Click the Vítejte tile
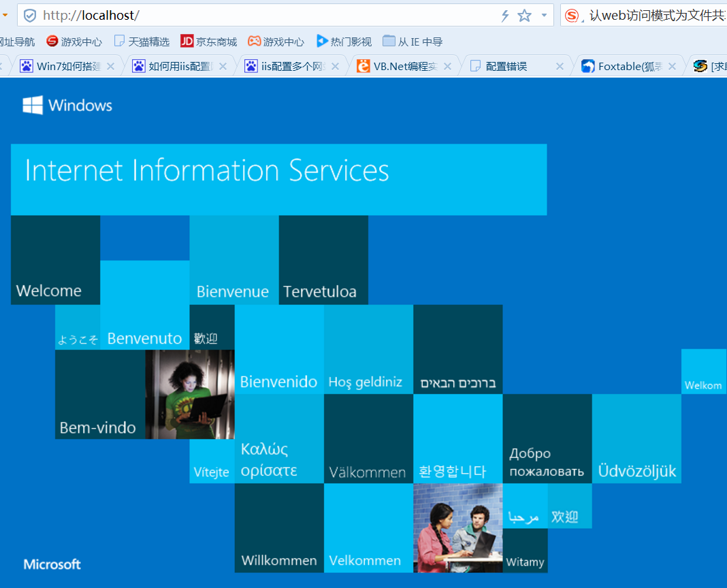The image size is (727, 588). click(x=212, y=461)
